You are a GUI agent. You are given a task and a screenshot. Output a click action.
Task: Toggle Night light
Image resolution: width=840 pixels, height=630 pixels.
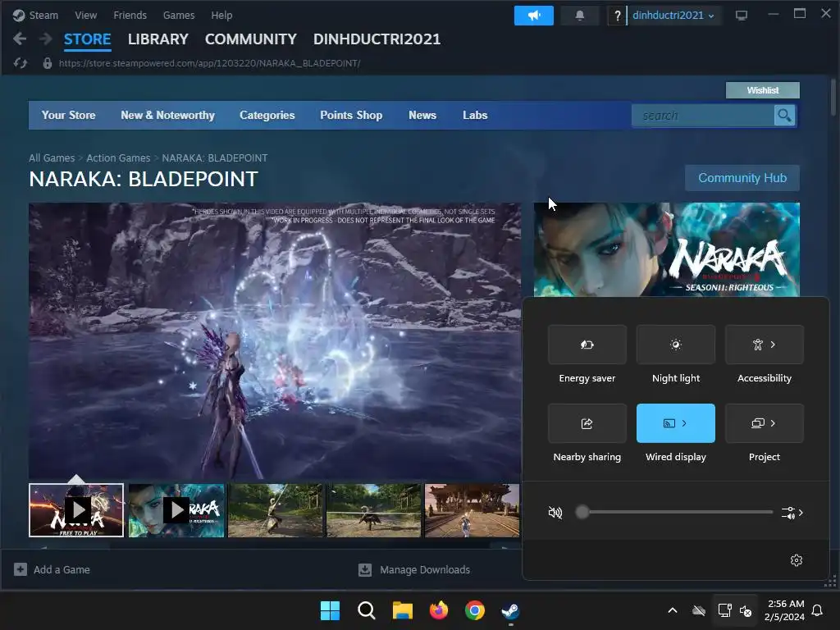coord(676,345)
